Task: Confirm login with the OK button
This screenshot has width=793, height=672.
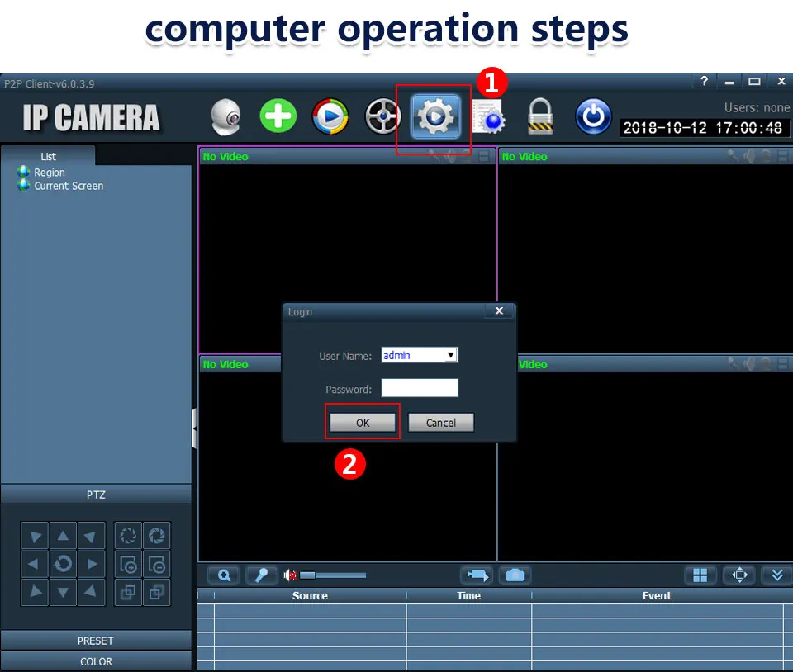Action: (x=363, y=423)
